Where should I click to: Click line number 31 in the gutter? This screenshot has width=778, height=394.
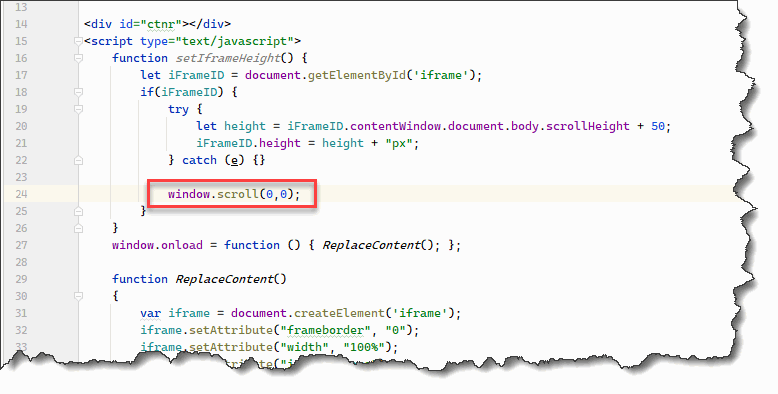pyautogui.click(x=21, y=313)
